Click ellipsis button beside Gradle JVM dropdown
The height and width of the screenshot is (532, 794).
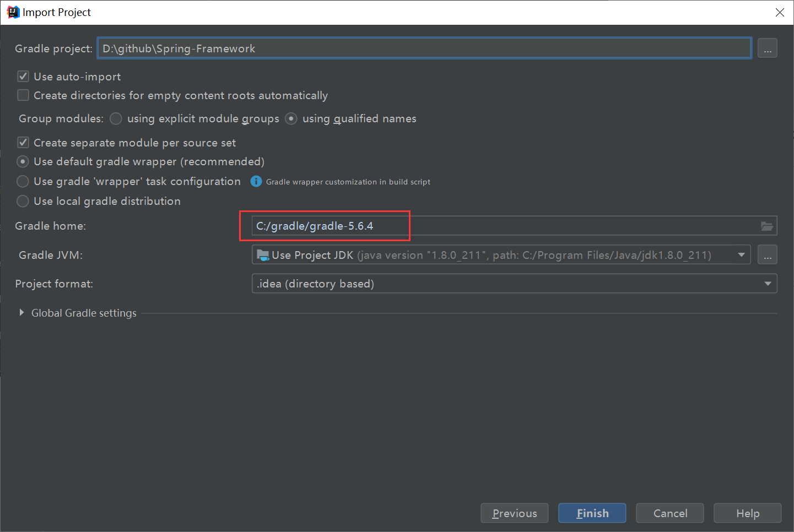click(767, 255)
